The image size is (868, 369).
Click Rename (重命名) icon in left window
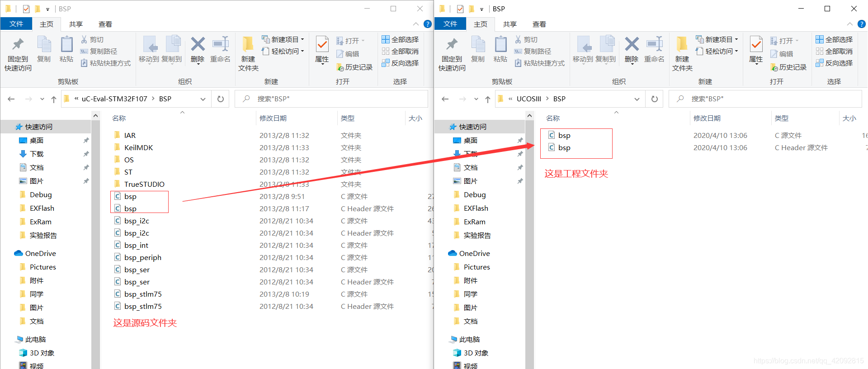pos(221,44)
